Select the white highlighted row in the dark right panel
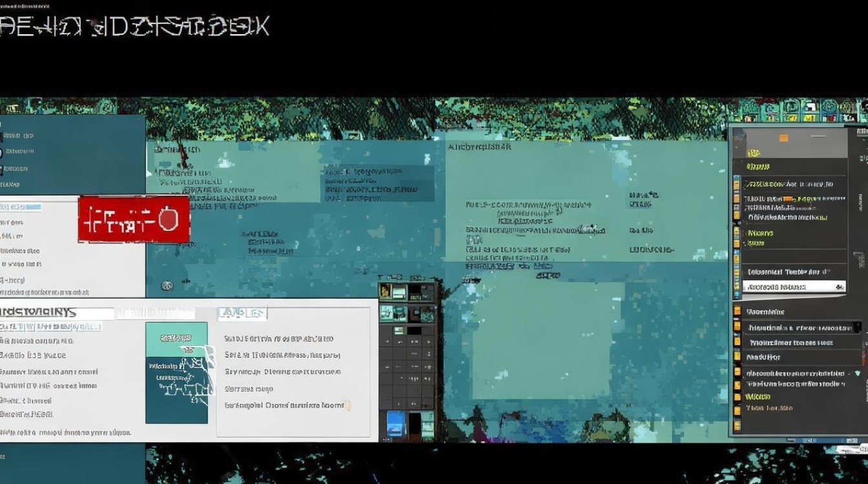This screenshot has height=484, width=868. (x=794, y=287)
